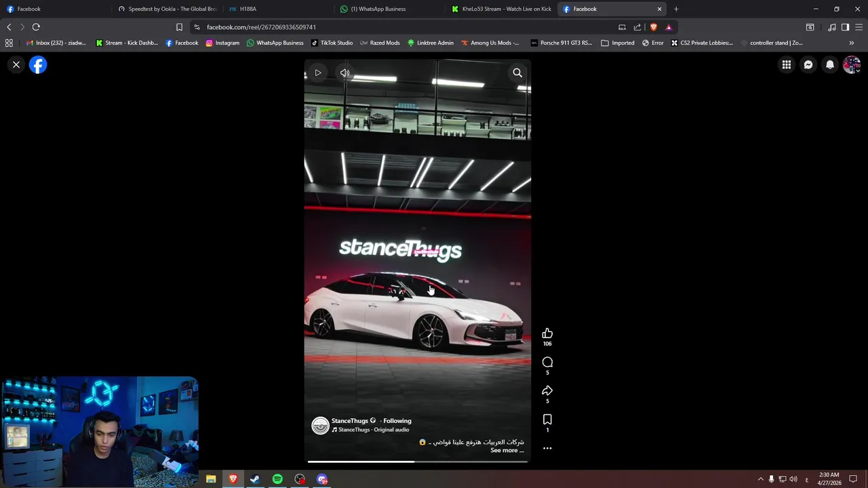Image resolution: width=868 pixels, height=488 pixels.
Task: Open the Porsche 911 GT3 RS bookmark
Action: click(561, 43)
